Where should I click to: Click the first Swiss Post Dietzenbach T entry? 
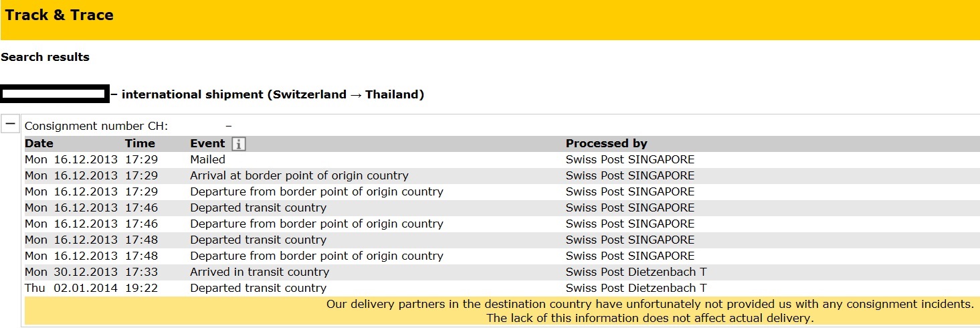click(x=636, y=272)
